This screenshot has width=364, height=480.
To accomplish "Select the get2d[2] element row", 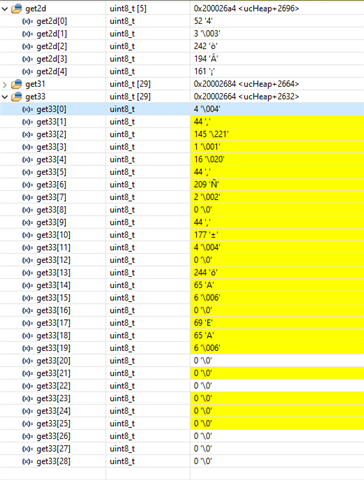I will click(182, 46).
